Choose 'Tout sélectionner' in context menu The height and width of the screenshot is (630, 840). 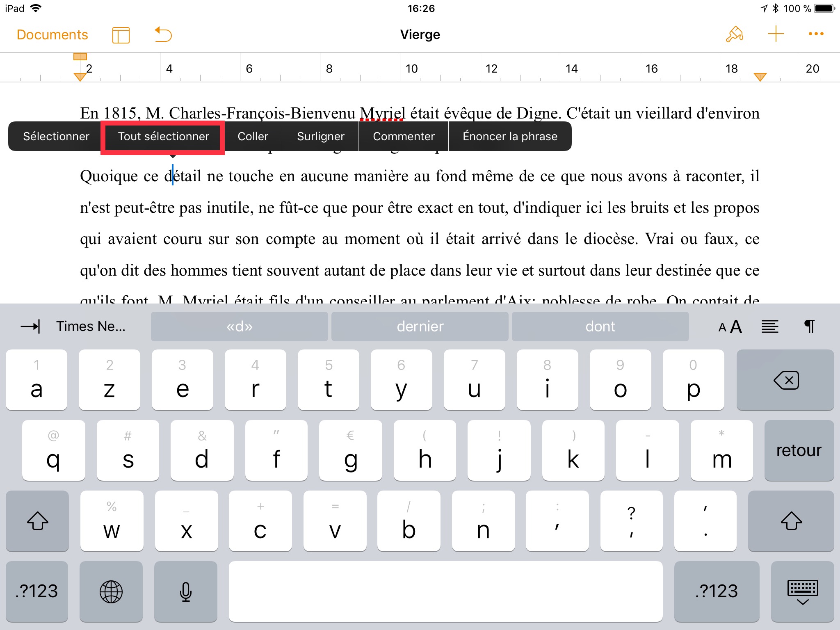pos(163,137)
